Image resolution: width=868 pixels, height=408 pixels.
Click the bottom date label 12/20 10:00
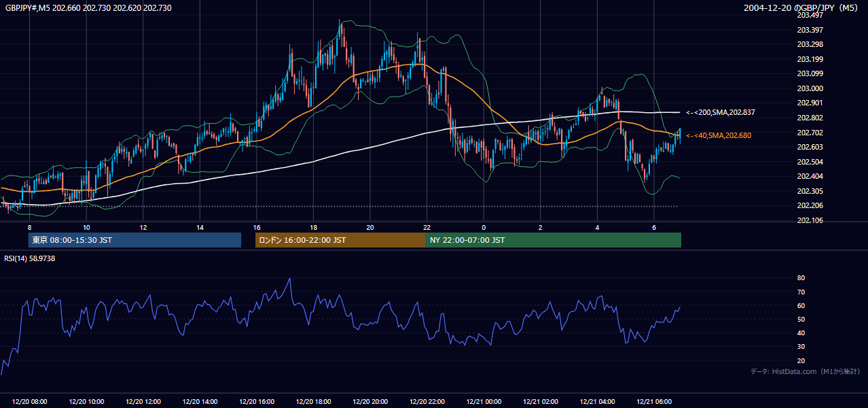click(86, 402)
